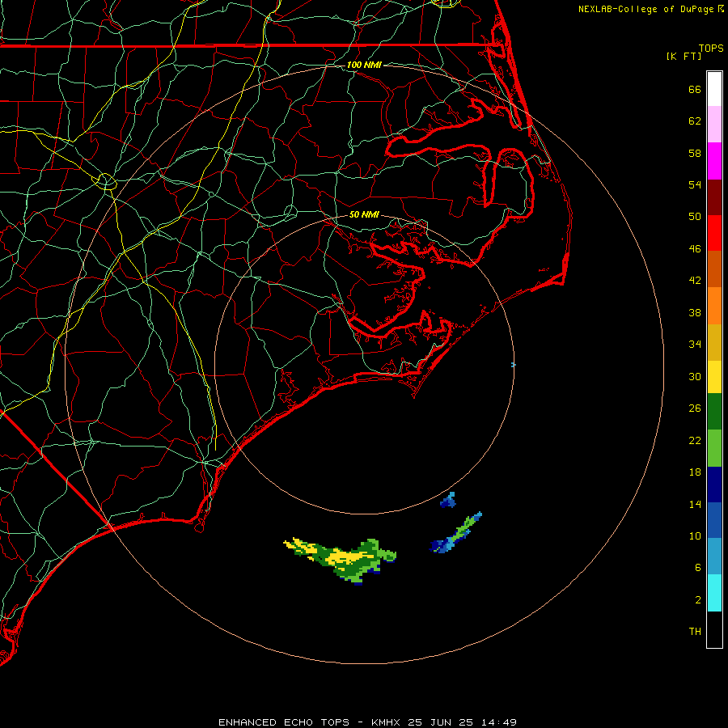
Task: Click the legend value '58'
Action: pyautogui.click(x=695, y=153)
